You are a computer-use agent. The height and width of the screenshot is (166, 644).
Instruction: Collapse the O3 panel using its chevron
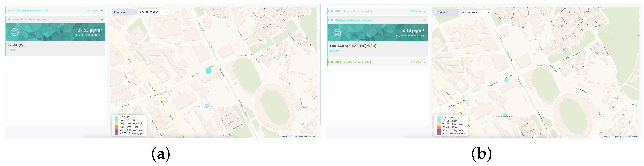tap(102, 19)
